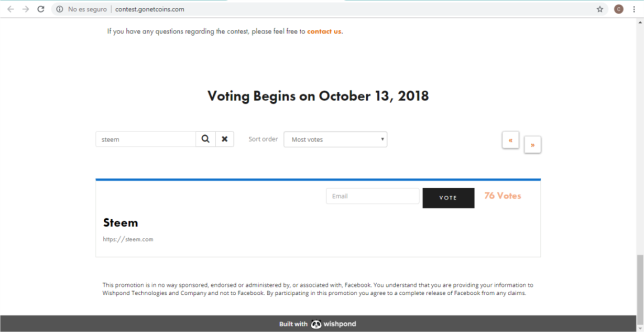Clear the search with the X button
The width and height of the screenshot is (644, 332).
224,139
